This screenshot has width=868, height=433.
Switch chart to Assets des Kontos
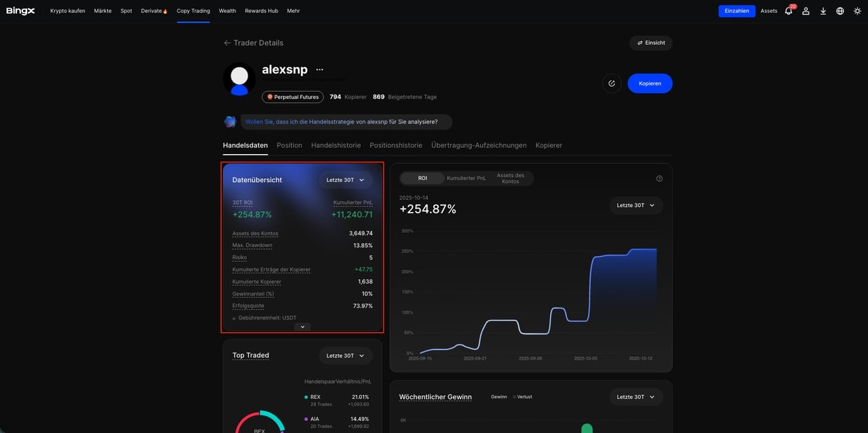tap(510, 178)
